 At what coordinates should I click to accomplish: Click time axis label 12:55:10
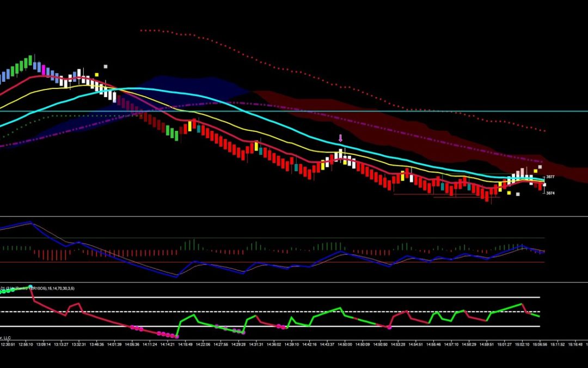(x=26, y=344)
